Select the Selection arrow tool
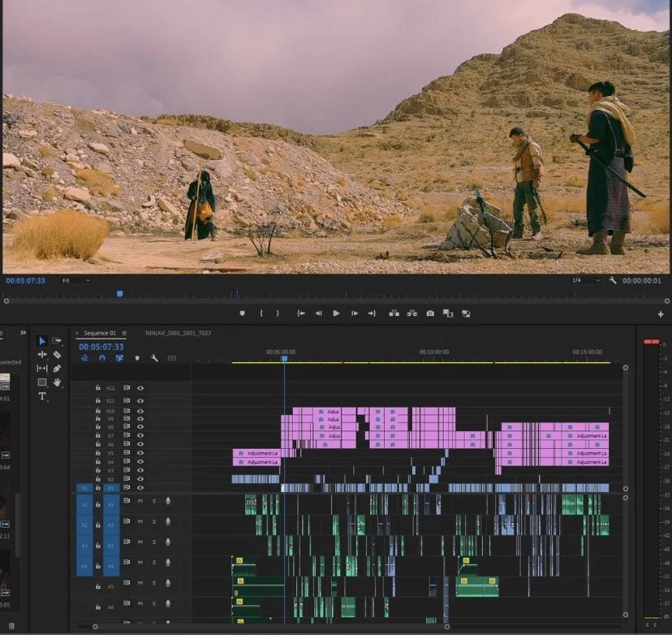 pos(42,341)
